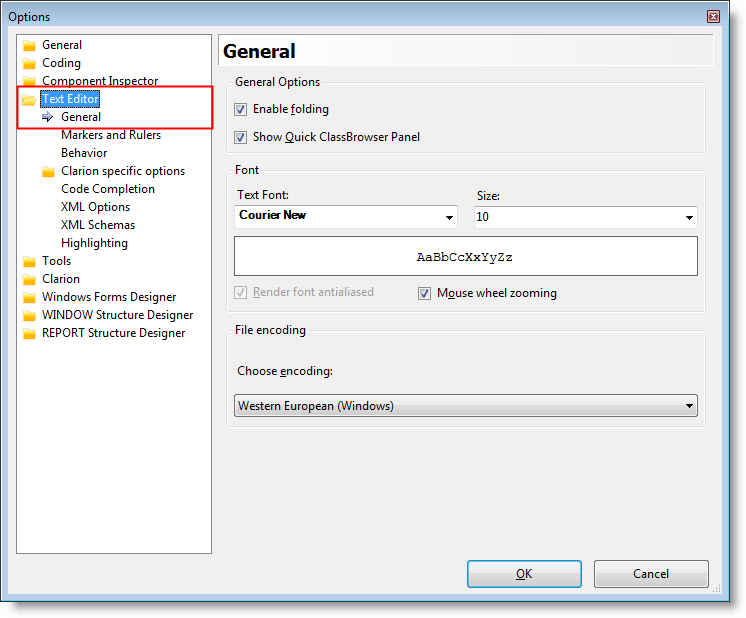746x618 pixels.
Task: Select the Tools tree item
Action: [x=57, y=261]
